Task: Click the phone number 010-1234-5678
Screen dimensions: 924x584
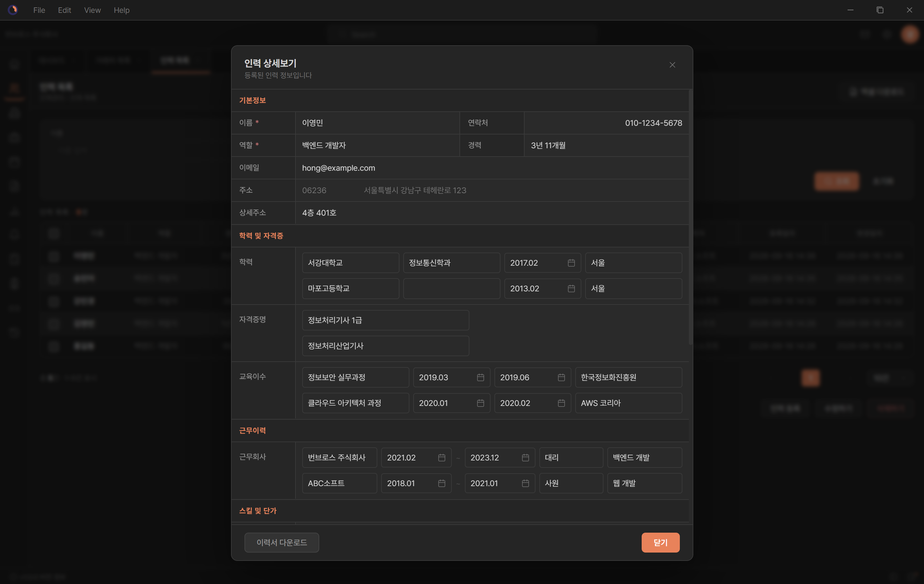Action: pos(653,123)
